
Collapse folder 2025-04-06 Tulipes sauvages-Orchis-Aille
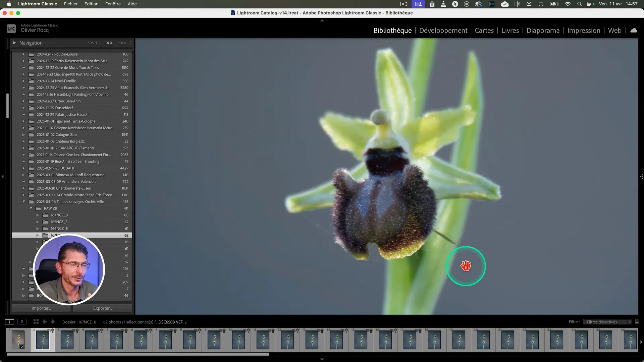[23, 201]
